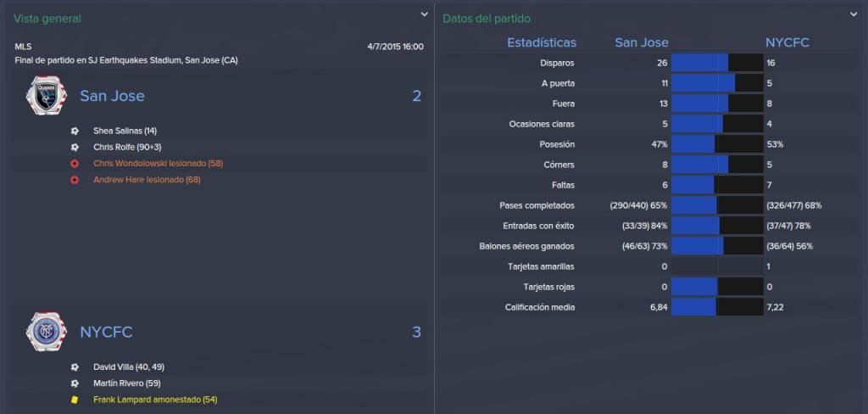Click yellow card icon beside Frank Lampard
The width and height of the screenshot is (868, 414).
click(75, 399)
